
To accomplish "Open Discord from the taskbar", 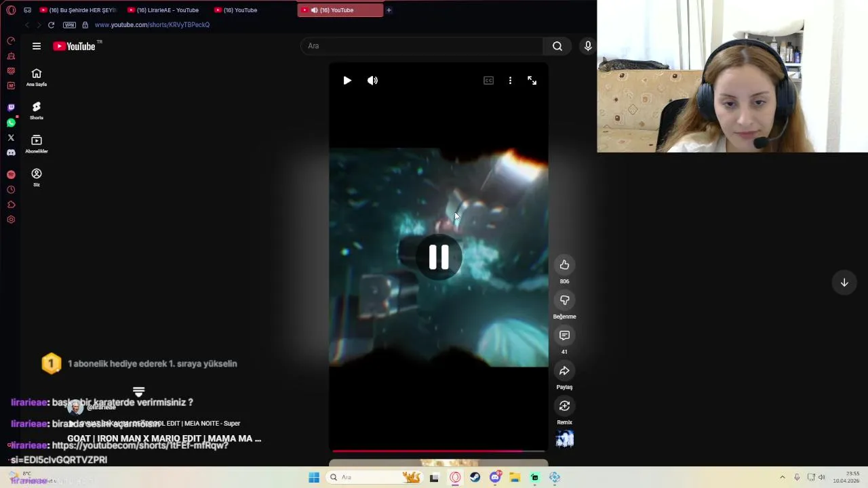I will 495,477.
